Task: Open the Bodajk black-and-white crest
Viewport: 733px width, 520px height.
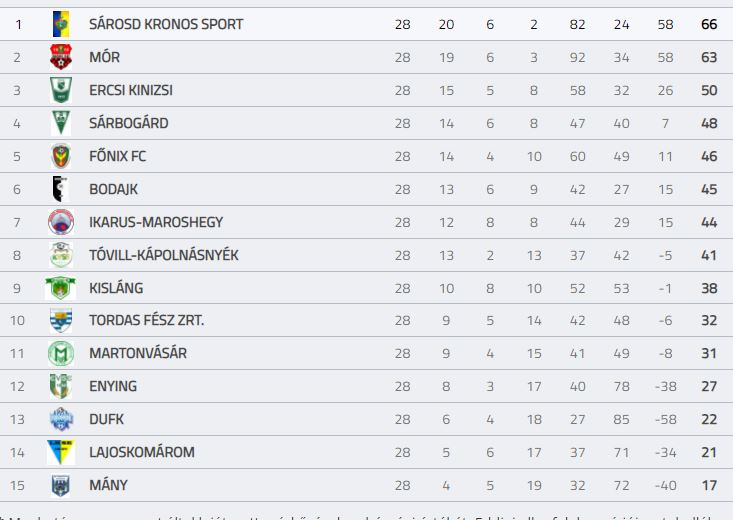Action: (60, 189)
